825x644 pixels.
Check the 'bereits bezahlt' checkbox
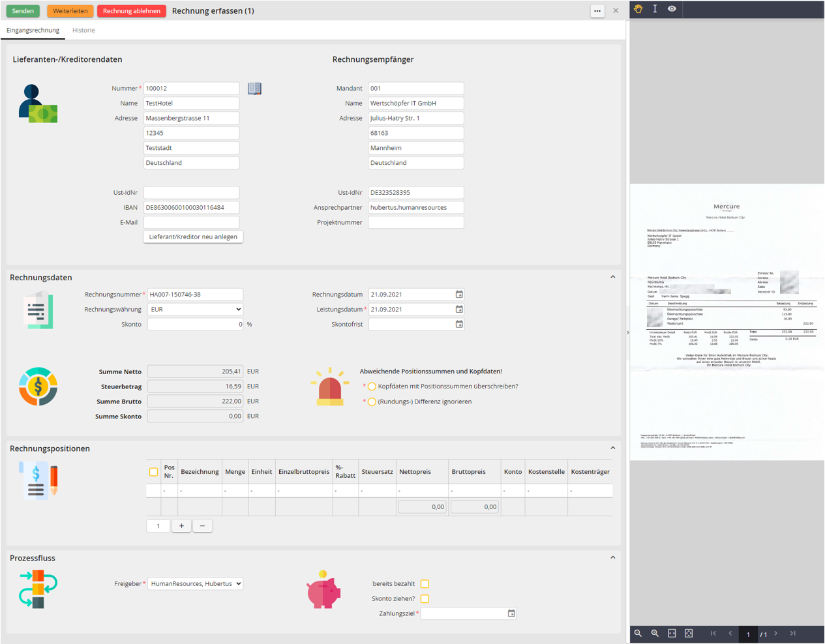(425, 584)
